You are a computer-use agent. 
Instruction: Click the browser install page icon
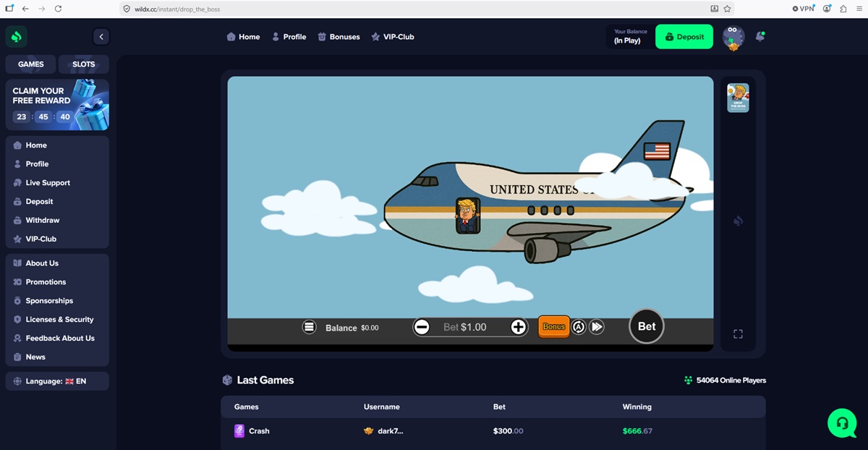(x=715, y=9)
